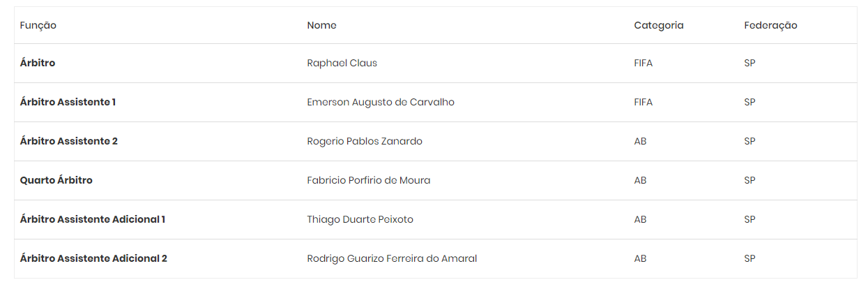Click Fabricio Porfirio de Moura
The width and height of the screenshot is (868, 303).
point(368,180)
